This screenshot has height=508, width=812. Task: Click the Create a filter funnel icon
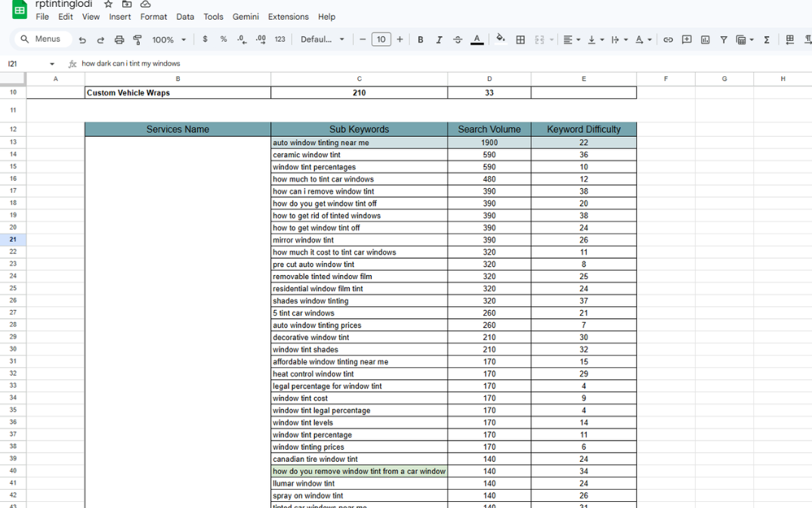(x=723, y=40)
